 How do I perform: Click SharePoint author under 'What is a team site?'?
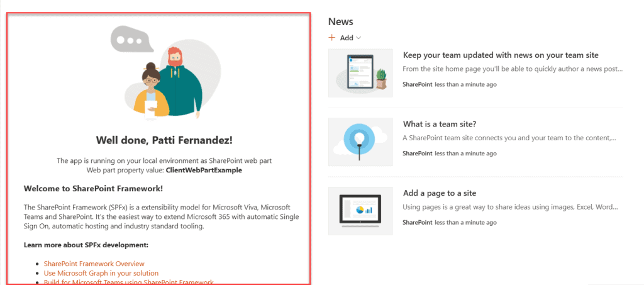[418, 154]
